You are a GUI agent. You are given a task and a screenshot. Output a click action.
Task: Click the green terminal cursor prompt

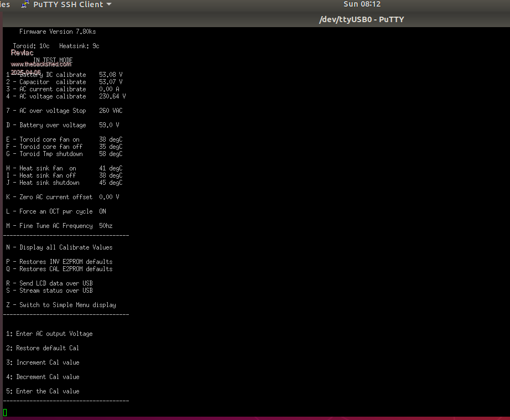[5, 412]
